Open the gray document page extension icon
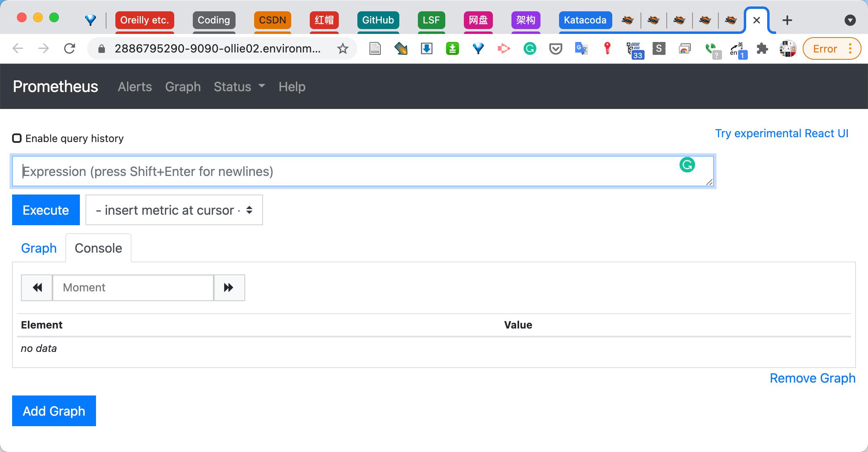The width and height of the screenshot is (868, 452). coord(375,49)
